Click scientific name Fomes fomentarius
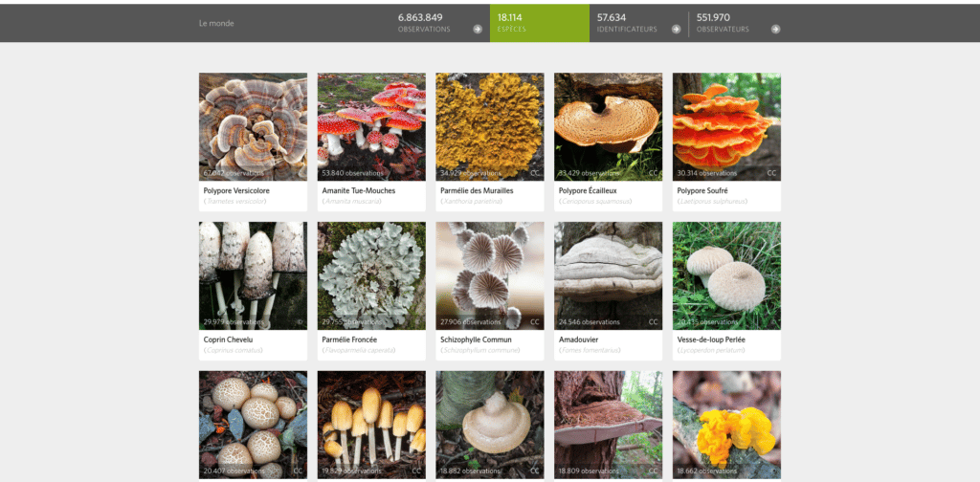This screenshot has height=482, width=980. tap(590, 350)
